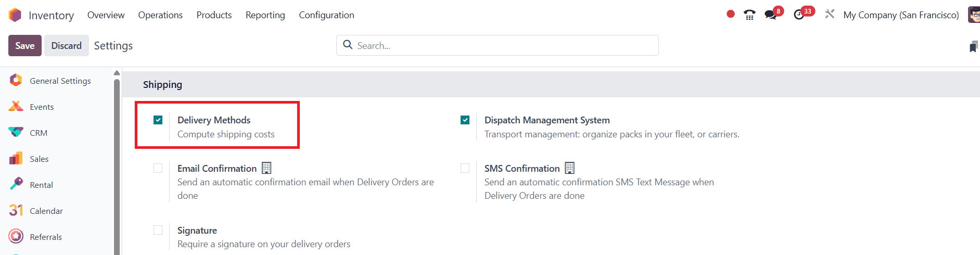Click the General Settings sidebar icon
The image size is (980, 255).
tap(16, 80)
